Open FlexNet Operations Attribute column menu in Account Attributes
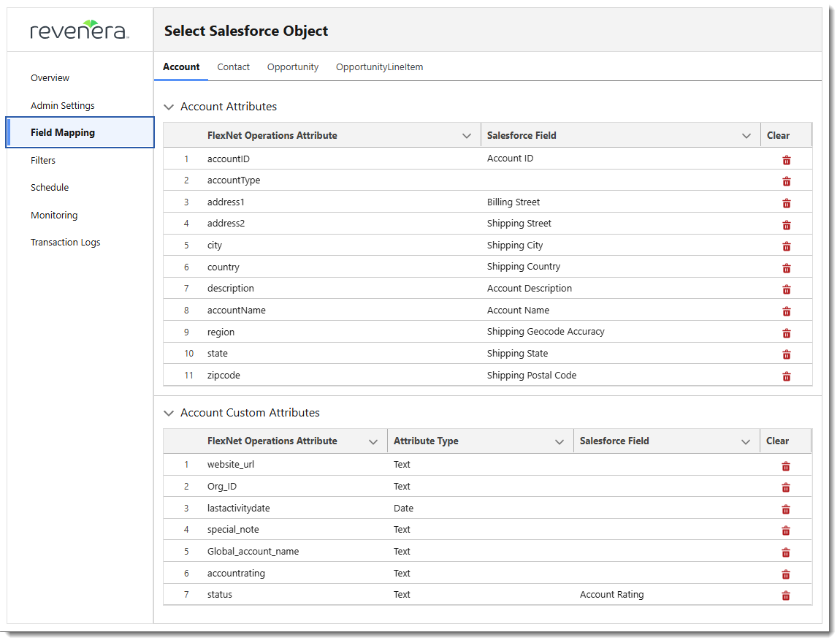 (x=467, y=136)
